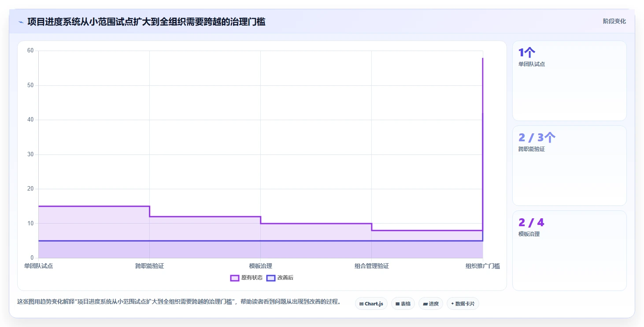
Task: Click the 30 y-axis tick label
Action: (x=30, y=154)
